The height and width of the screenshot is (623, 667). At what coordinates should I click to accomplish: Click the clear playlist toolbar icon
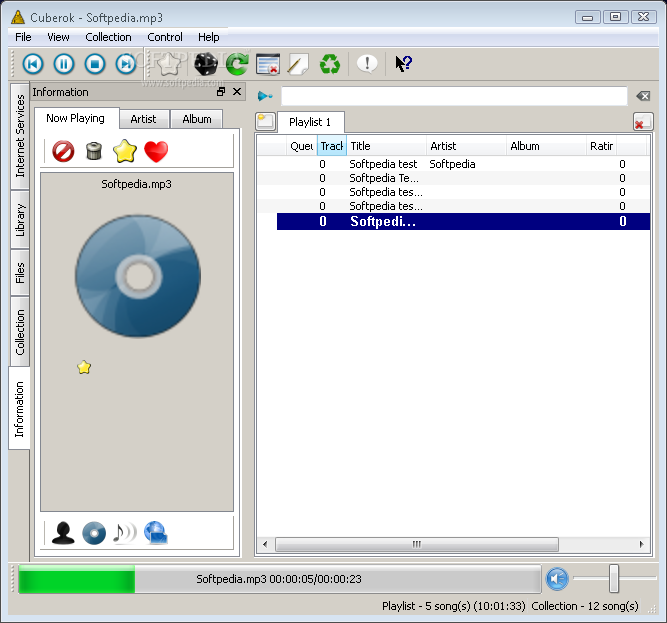268,64
